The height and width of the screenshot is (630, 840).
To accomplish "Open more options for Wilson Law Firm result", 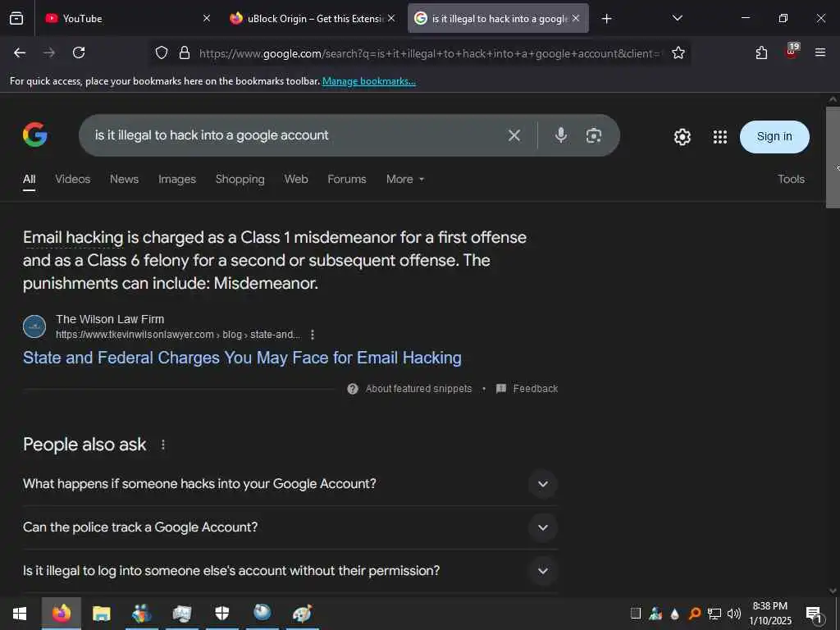I will (313, 335).
